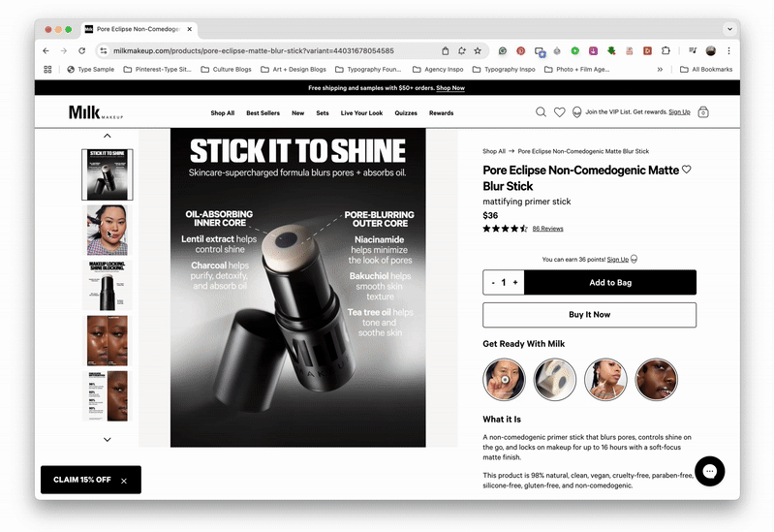Go forward to the next page

point(64,51)
